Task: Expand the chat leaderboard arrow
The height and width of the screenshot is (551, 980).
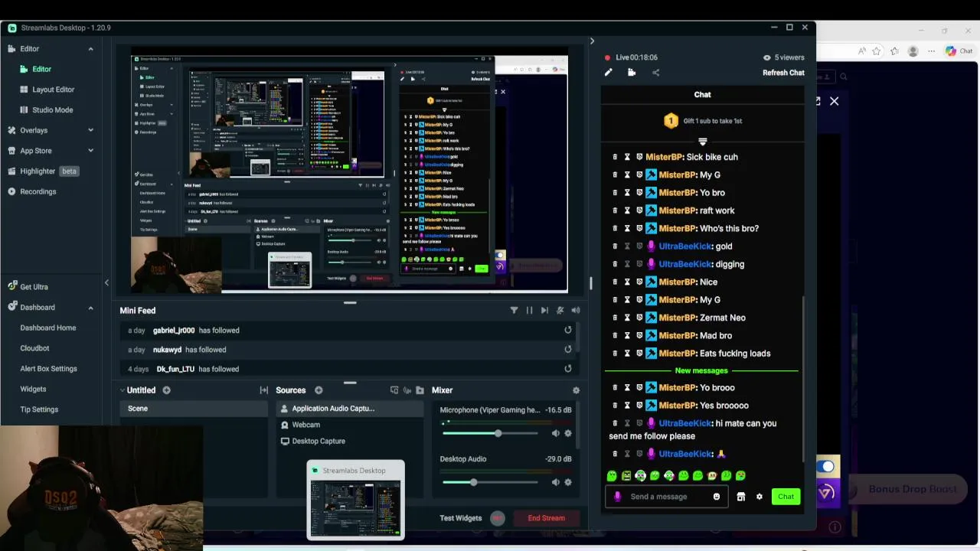Action: pos(702,142)
